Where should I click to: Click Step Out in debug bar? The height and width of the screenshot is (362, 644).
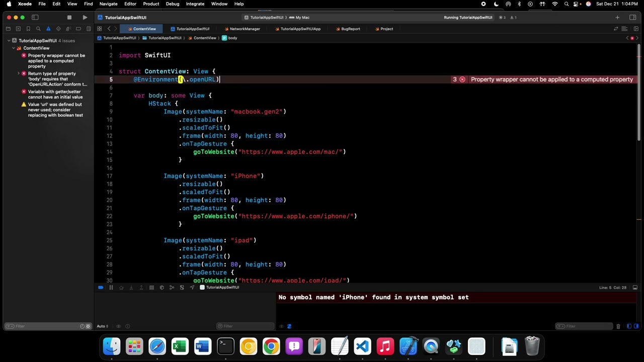click(x=141, y=288)
